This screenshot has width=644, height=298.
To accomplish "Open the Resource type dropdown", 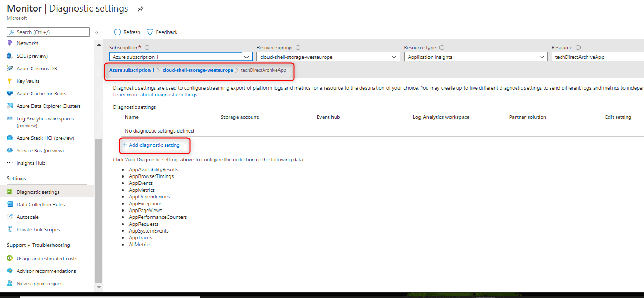I will pos(476,57).
